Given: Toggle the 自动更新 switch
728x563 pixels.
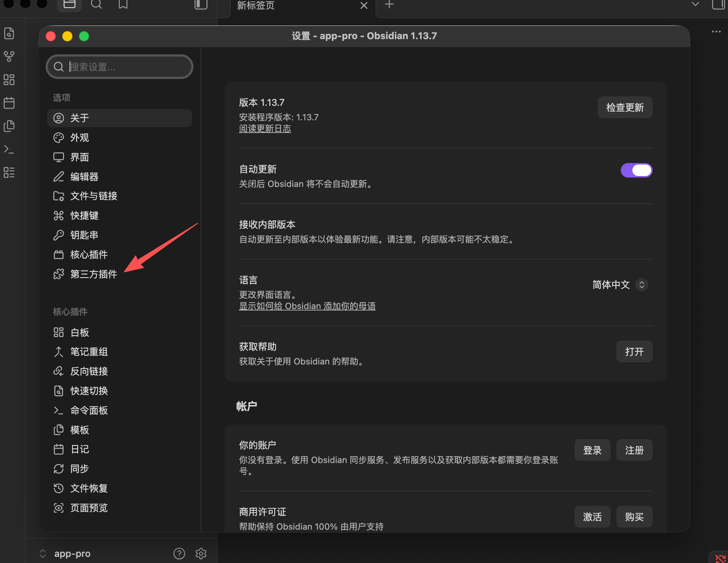Looking at the screenshot, I should point(636,170).
